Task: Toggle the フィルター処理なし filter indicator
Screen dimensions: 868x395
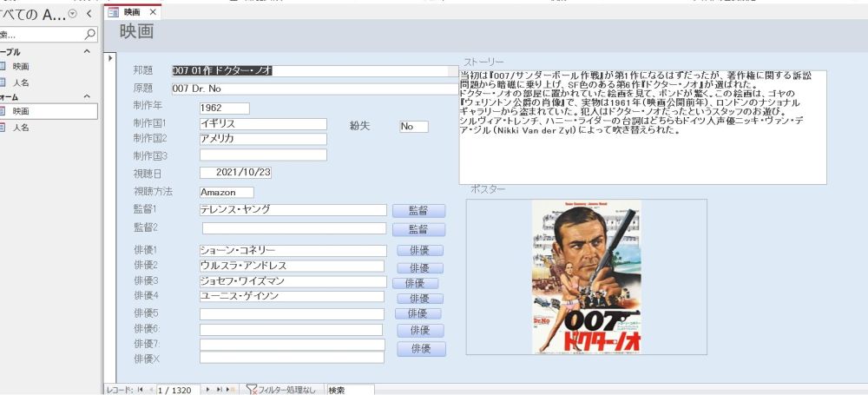Action: click(x=281, y=390)
